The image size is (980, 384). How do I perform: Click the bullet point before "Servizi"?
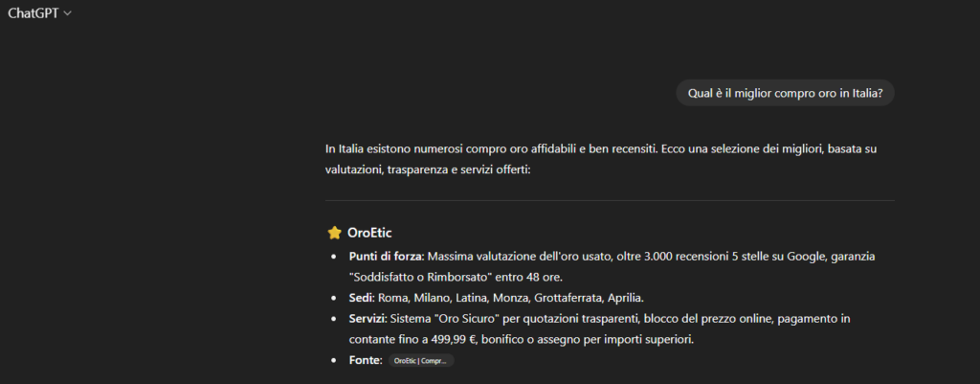(x=334, y=319)
